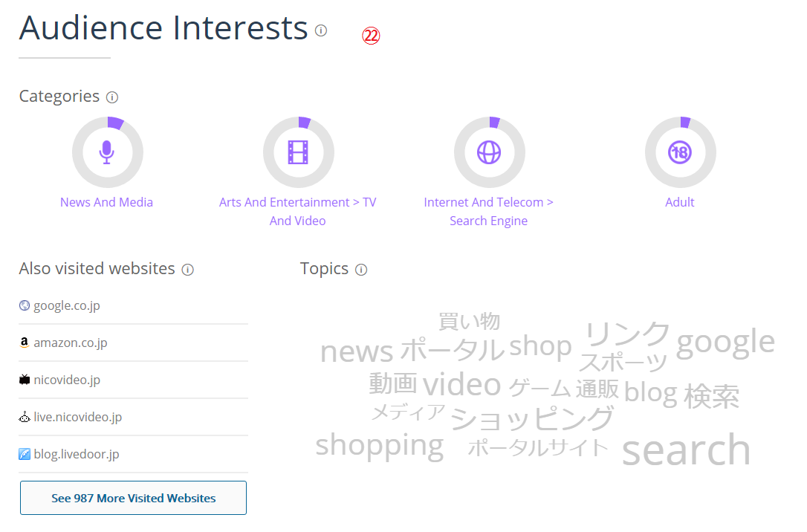
Task: Open the News And Media category link
Action: point(106,202)
